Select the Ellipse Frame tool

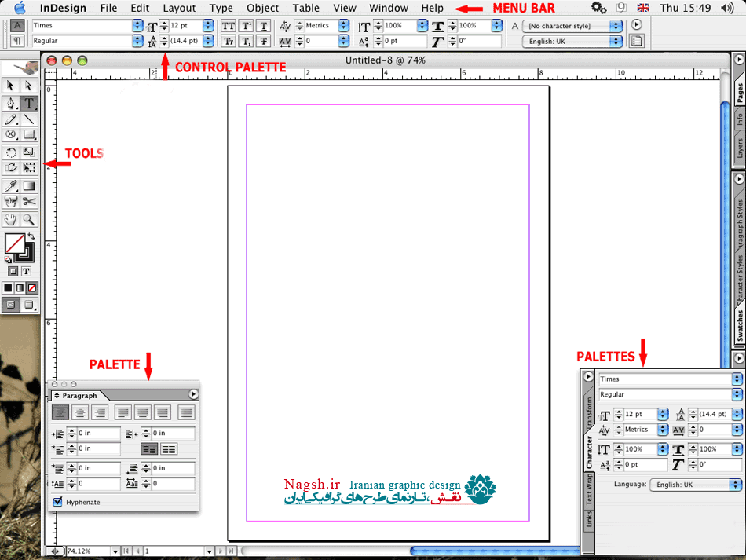click(10, 134)
